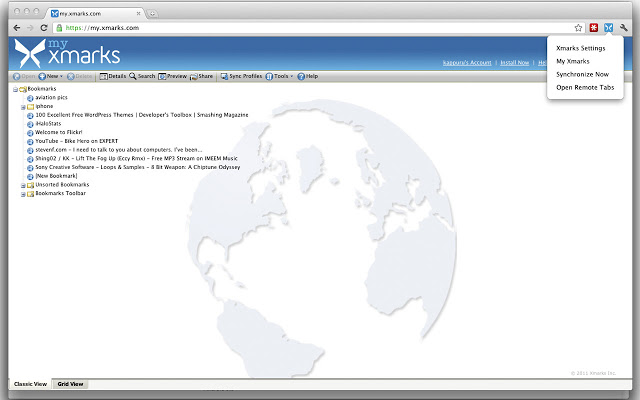Screen dimensions: 640x400
Task: Select the iHaloStats bookmark
Action: coord(48,124)
